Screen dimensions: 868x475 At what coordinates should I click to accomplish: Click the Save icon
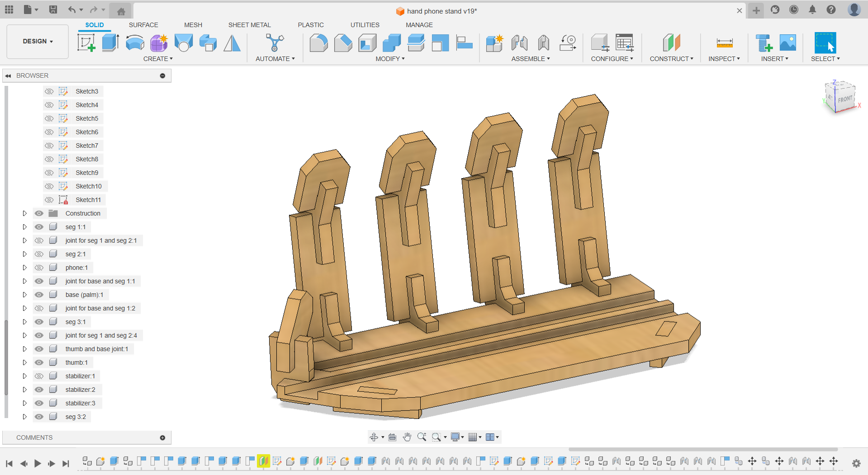click(53, 9)
